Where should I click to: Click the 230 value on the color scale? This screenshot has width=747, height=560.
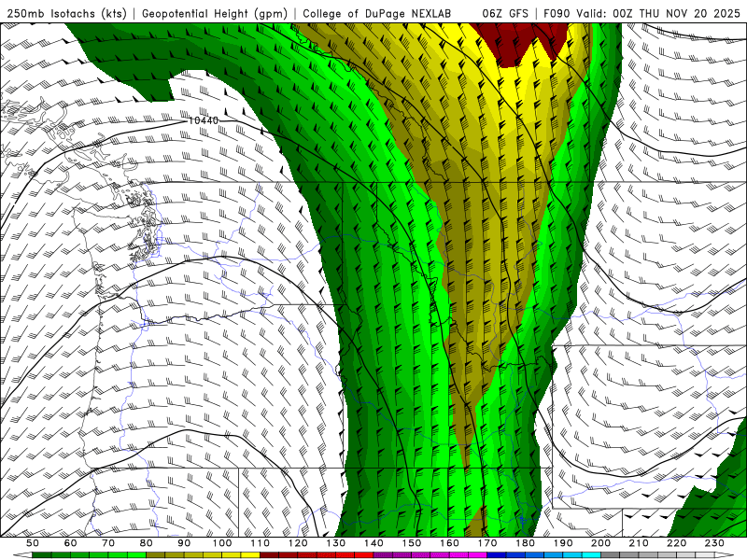tap(714, 543)
